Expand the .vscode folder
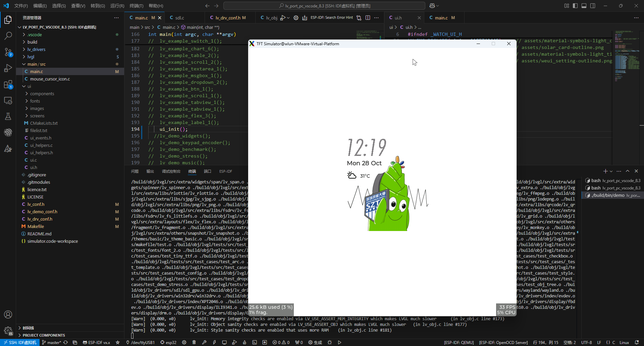 click(70, 35)
